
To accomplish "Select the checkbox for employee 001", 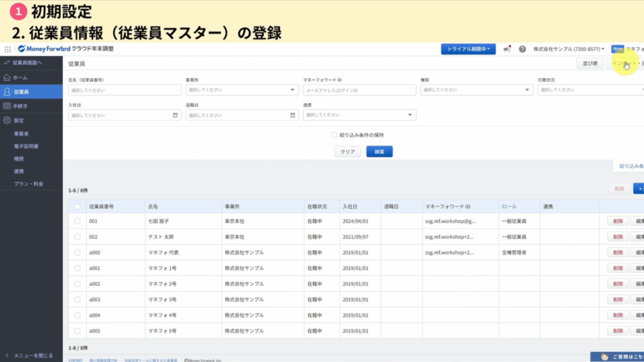I will point(77,221).
